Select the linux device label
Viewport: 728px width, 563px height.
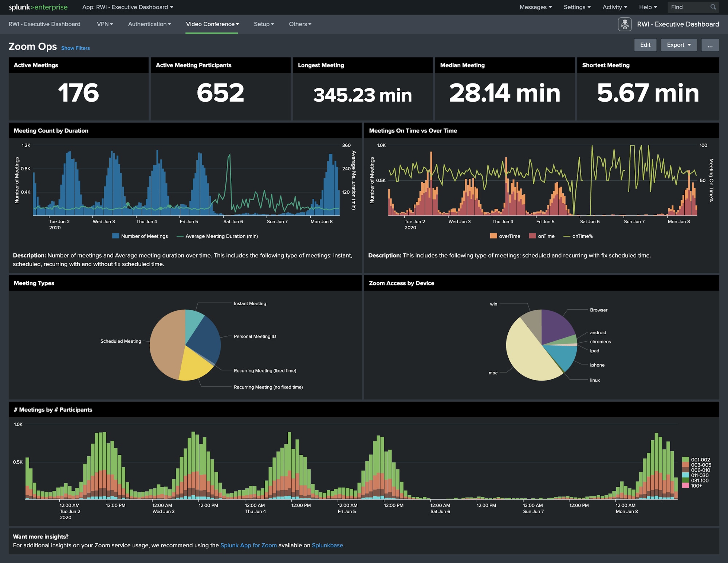point(595,380)
